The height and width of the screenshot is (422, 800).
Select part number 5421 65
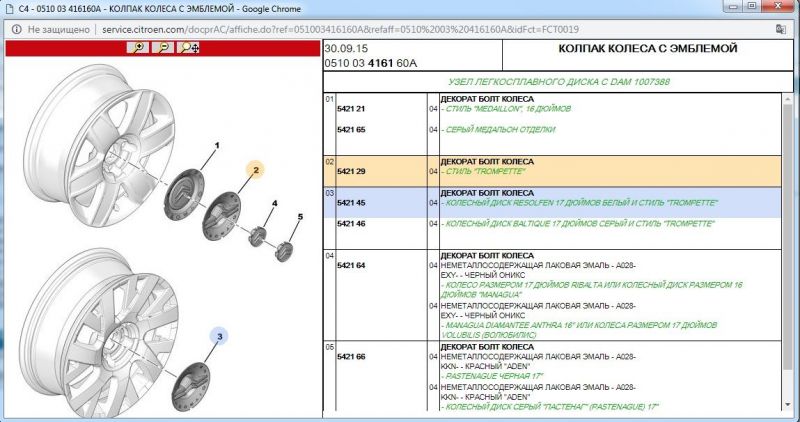click(351, 130)
